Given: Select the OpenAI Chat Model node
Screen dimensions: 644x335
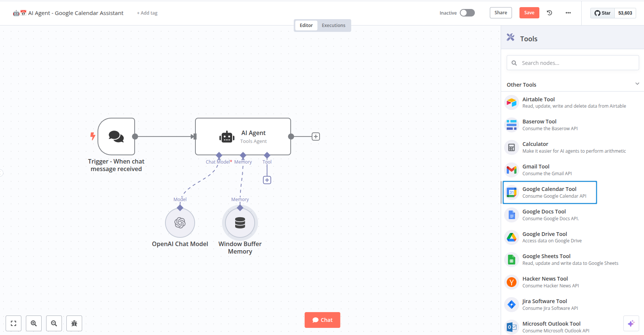Looking at the screenshot, I should click(x=180, y=223).
